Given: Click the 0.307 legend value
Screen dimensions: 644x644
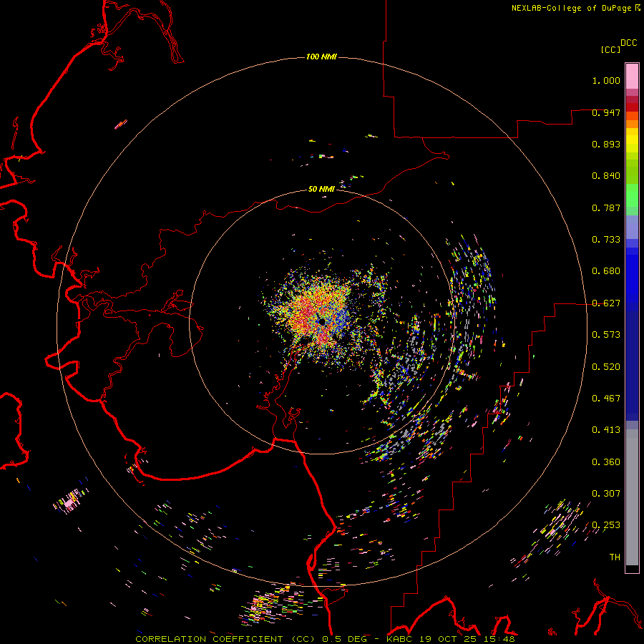Looking at the screenshot, I should 606,494.
